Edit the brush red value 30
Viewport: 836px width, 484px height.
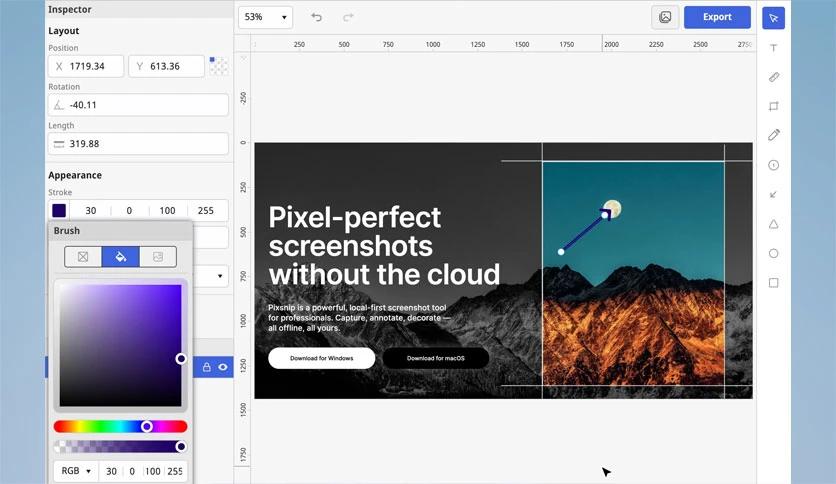[x=111, y=471]
